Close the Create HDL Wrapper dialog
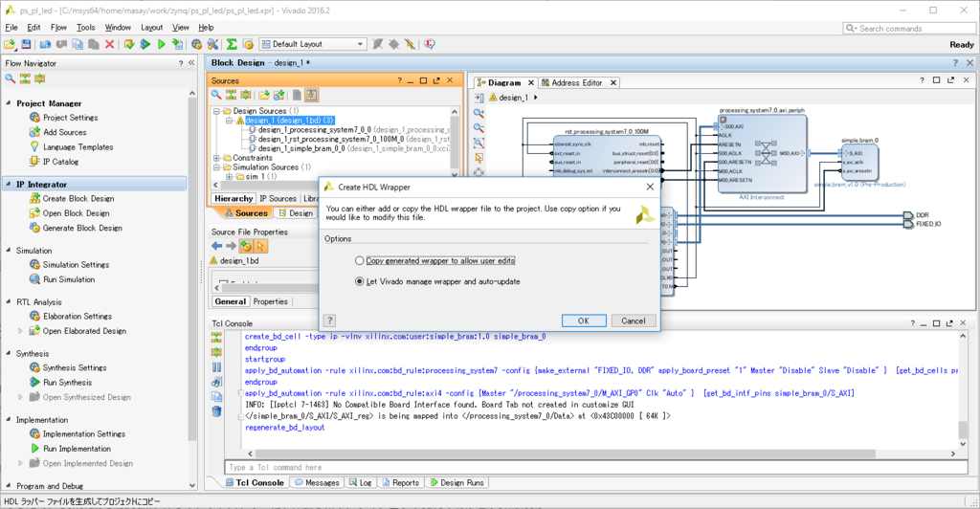980x509 pixels. pos(650,187)
